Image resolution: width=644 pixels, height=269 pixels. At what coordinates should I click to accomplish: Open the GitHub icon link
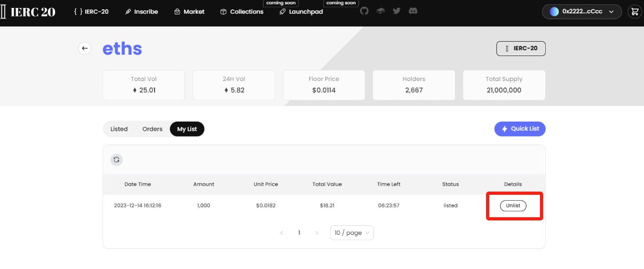tap(364, 11)
